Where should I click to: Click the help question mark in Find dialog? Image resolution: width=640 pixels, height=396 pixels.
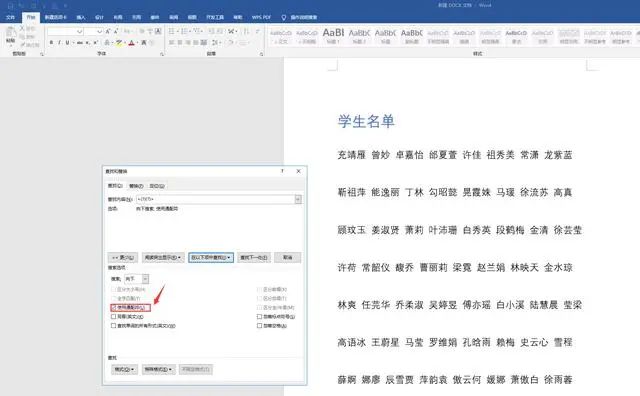click(x=282, y=171)
